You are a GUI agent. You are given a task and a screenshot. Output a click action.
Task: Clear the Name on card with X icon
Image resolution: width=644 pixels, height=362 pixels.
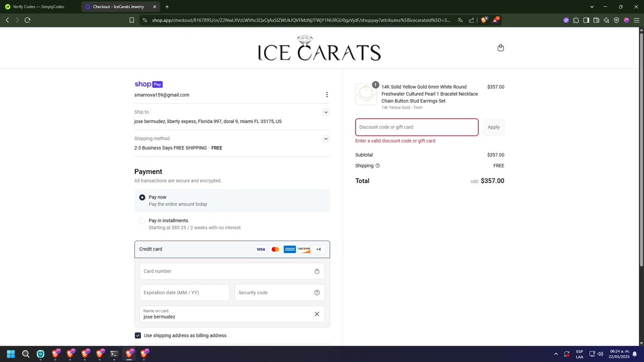pyautogui.click(x=317, y=314)
